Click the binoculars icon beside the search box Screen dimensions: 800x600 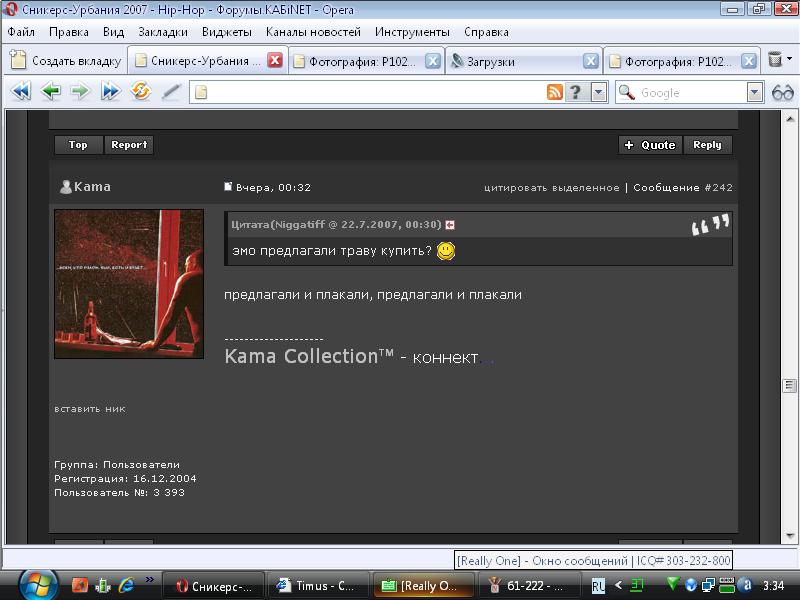(782, 92)
